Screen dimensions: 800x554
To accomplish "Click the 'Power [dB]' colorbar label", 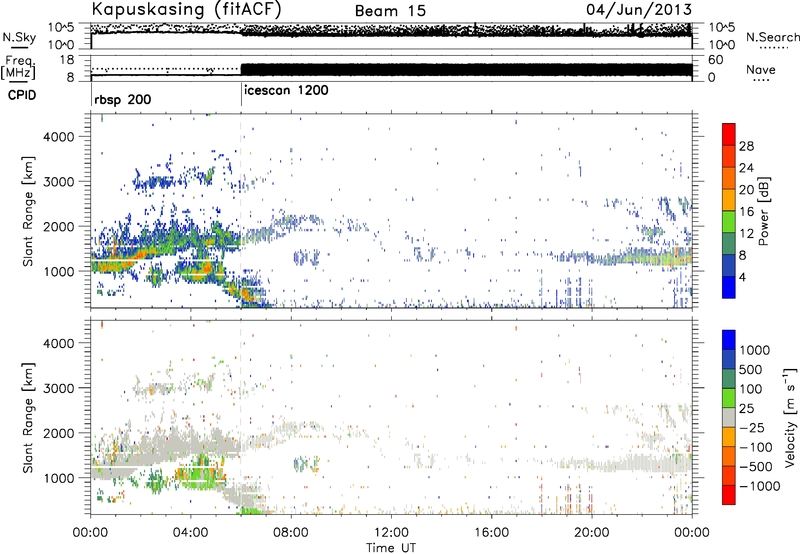I will (763, 211).
